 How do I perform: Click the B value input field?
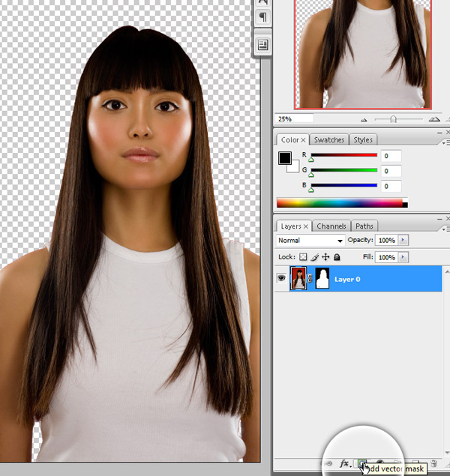tap(391, 186)
